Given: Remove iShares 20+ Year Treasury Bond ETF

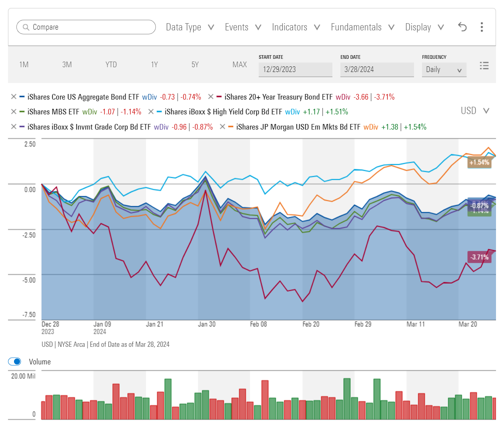Looking at the screenshot, I should coord(211,97).
